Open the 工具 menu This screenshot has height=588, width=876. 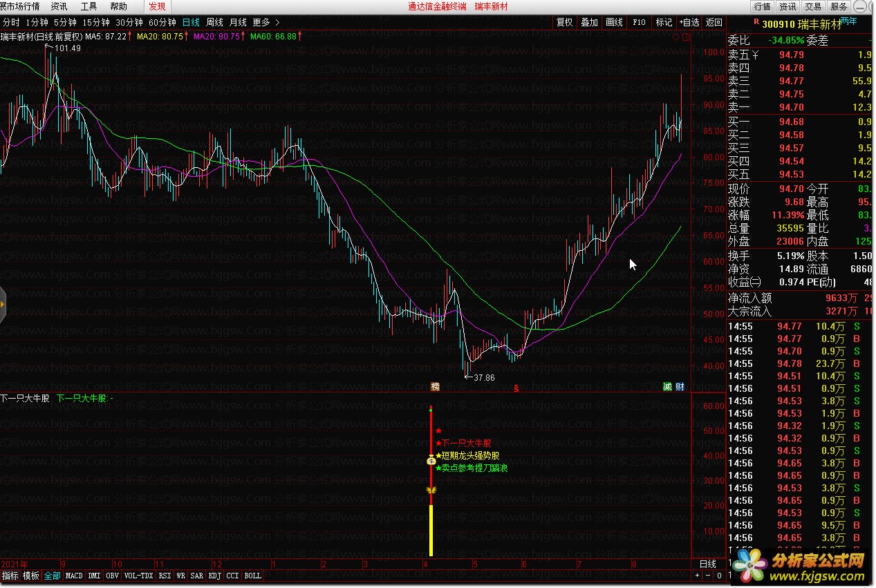89,6
